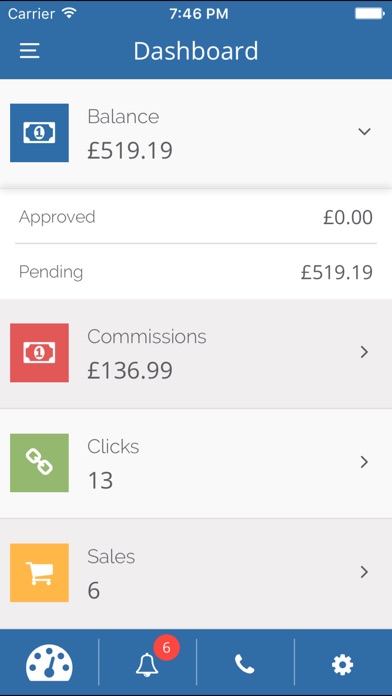The image size is (392, 696).
Task: Expand Clicks using right chevron
Action: pos(364,462)
